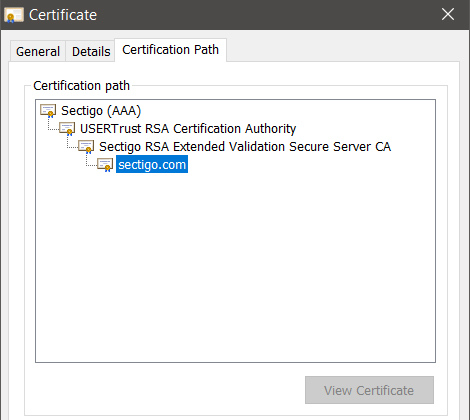The width and height of the screenshot is (470, 420).
Task: Select Sectigo RSA Extended Validation Secure Server CA
Action: [245, 147]
